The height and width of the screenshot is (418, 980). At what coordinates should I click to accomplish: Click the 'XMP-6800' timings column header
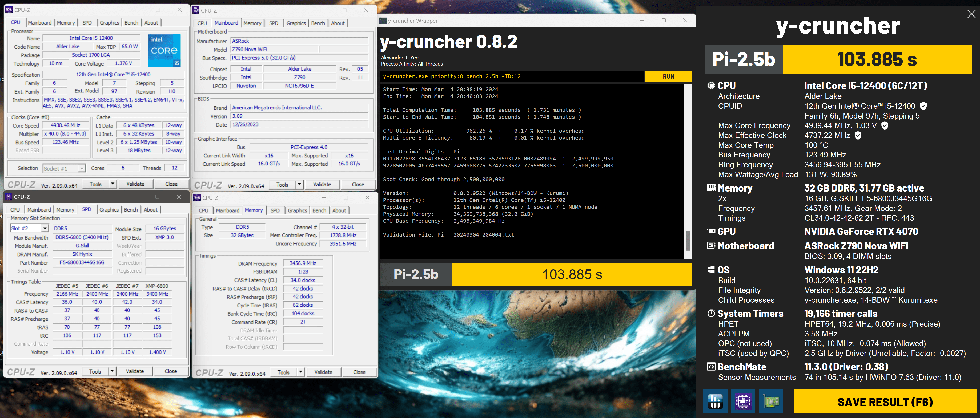click(x=157, y=286)
